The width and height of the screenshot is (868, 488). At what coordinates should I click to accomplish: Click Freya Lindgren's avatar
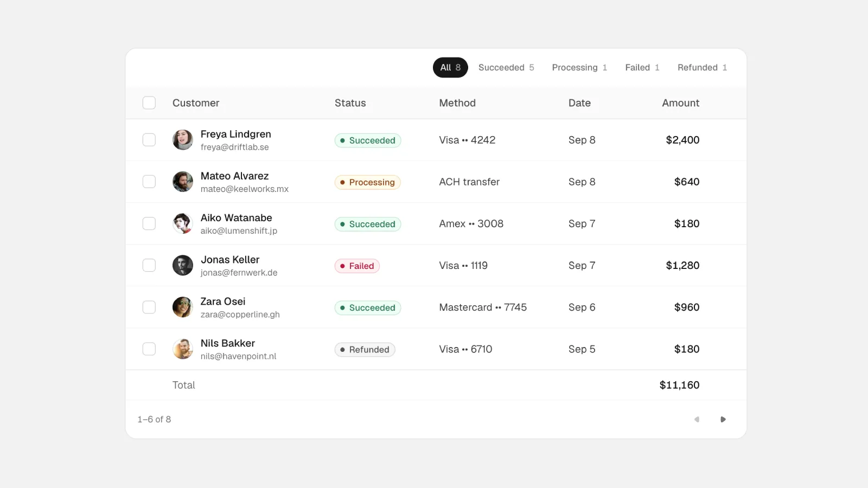pyautogui.click(x=183, y=140)
